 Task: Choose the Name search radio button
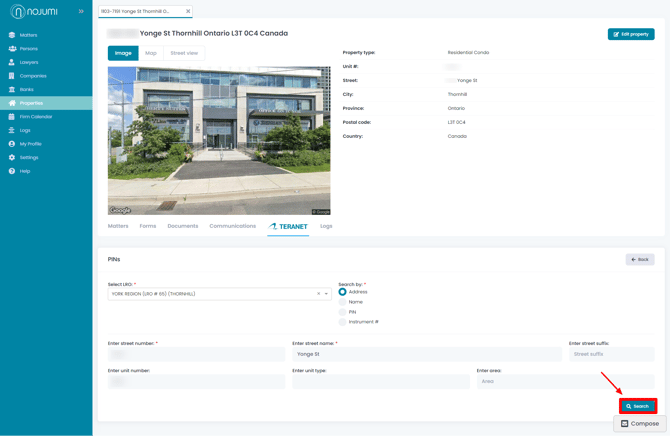(x=343, y=302)
